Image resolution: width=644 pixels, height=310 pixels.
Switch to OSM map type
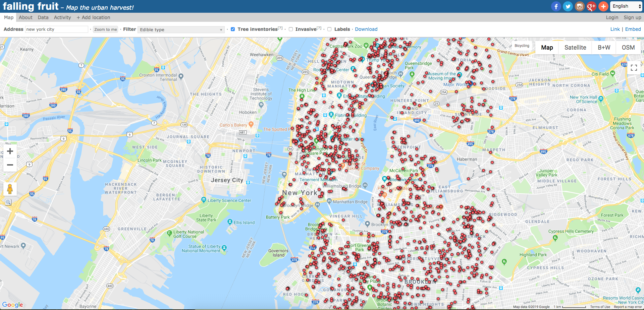coord(628,48)
